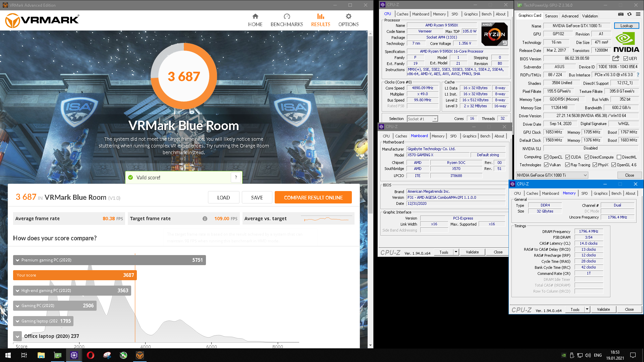Launch Opera browser from taskbar
Image resolution: width=644 pixels, height=362 pixels.
click(91, 355)
